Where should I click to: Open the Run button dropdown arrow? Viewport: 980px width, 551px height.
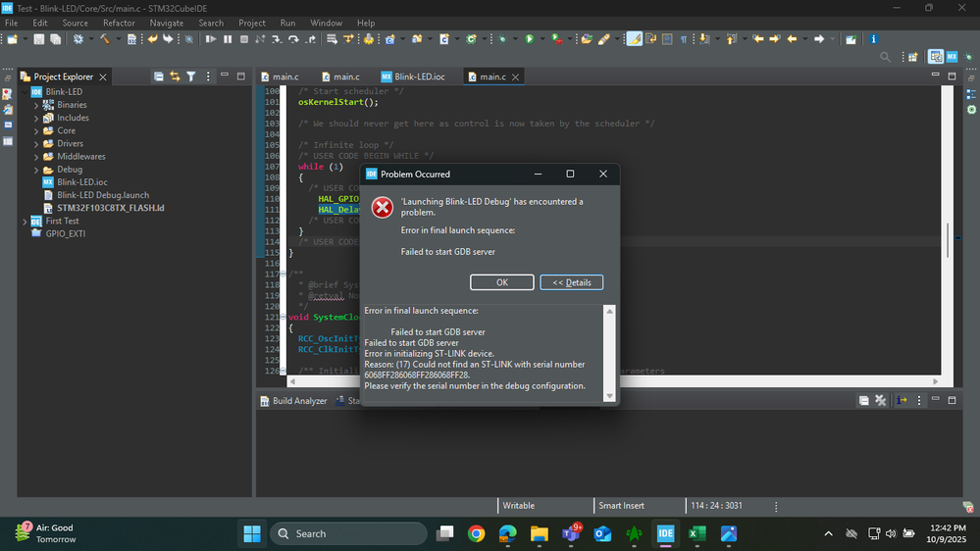[541, 39]
